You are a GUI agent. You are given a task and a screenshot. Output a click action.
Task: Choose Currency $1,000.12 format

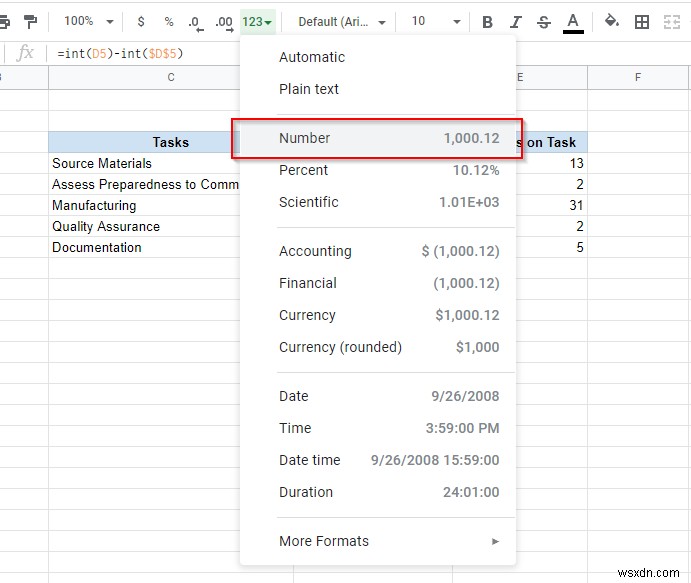tap(378, 315)
